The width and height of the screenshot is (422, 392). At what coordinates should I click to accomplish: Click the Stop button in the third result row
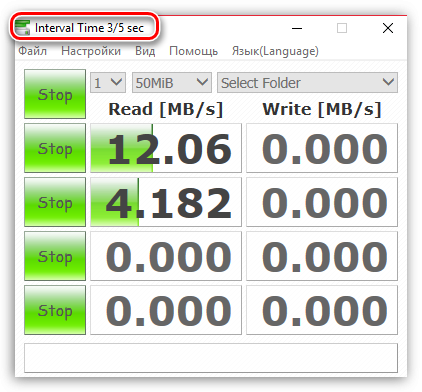(x=55, y=256)
